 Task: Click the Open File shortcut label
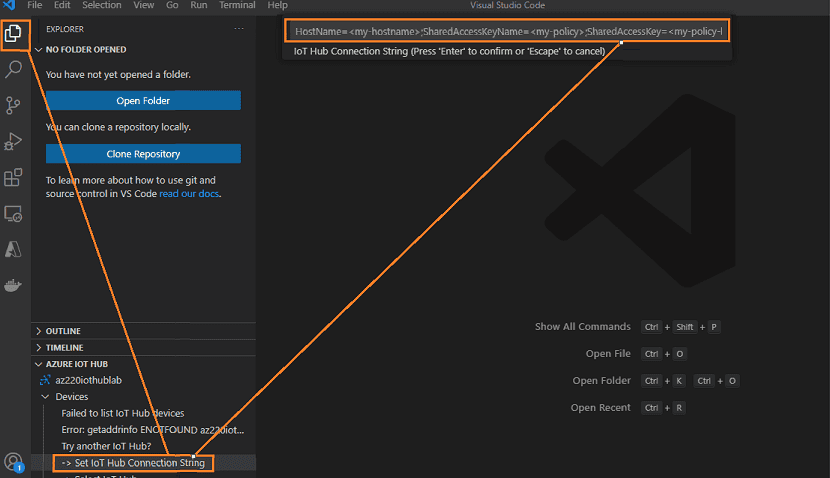click(x=608, y=354)
